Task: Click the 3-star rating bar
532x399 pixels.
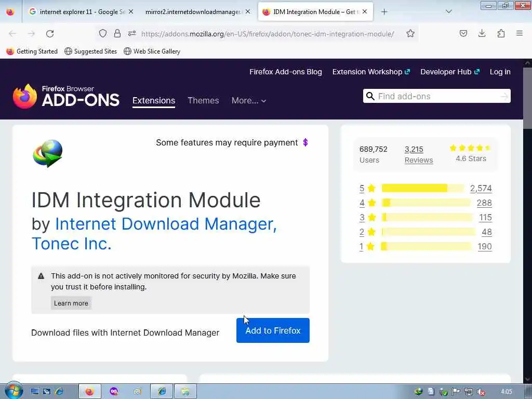Action: [x=427, y=217]
